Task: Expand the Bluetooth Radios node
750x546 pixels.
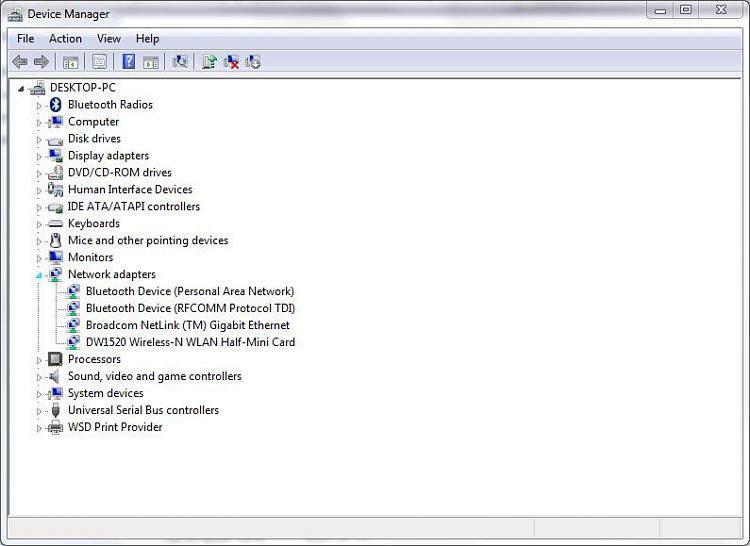Action: (39, 106)
